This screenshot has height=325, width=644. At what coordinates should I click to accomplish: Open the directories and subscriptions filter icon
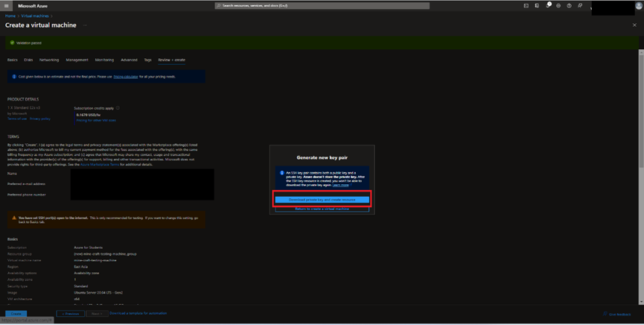pyautogui.click(x=537, y=6)
